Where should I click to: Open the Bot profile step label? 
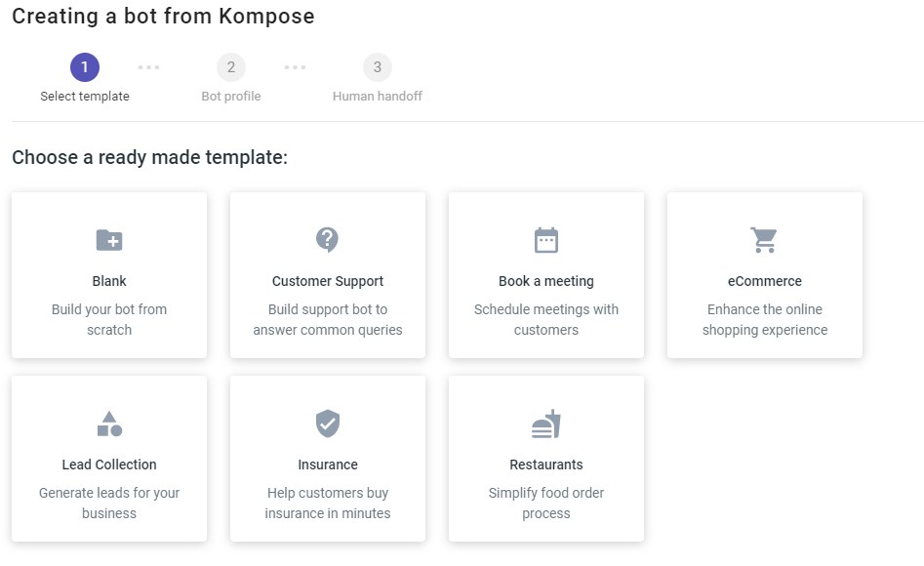click(x=231, y=96)
